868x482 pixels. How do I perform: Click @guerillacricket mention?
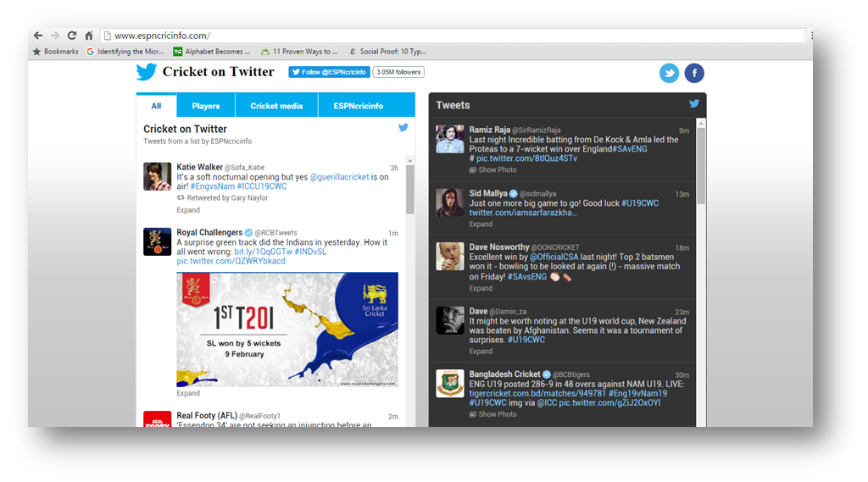[x=339, y=177]
